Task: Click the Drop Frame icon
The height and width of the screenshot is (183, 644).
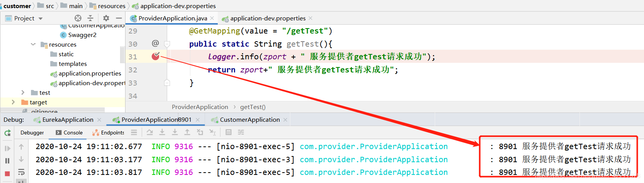Action: 200,132
